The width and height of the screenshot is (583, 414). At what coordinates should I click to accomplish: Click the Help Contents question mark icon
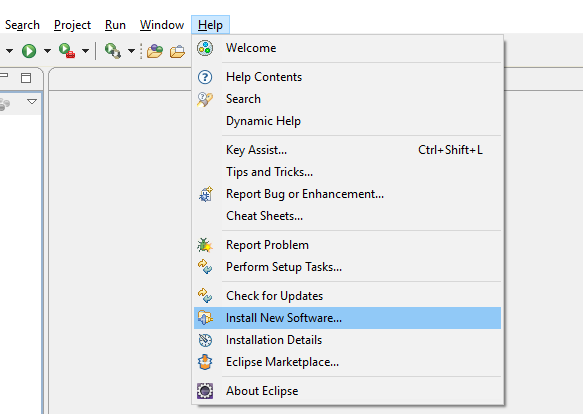coord(205,77)
